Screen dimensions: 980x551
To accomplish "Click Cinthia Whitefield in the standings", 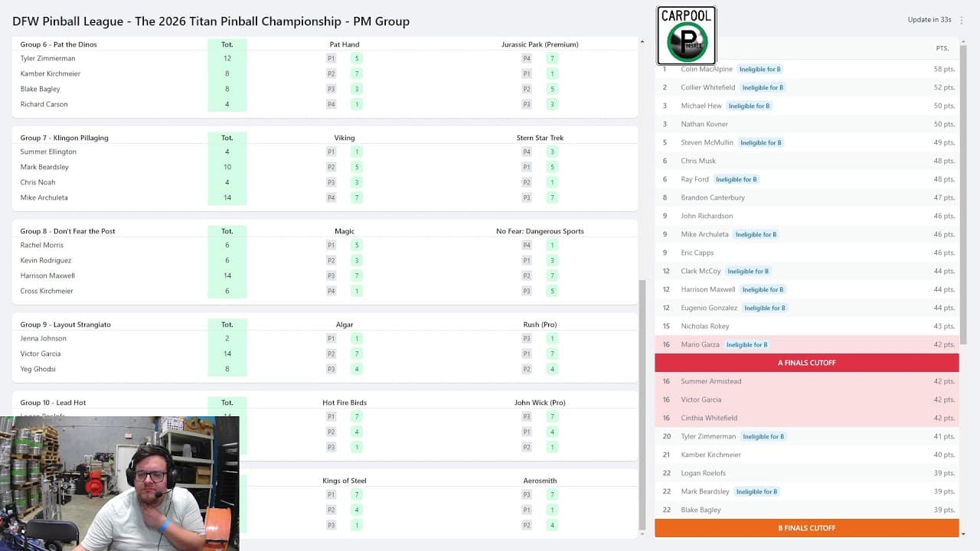I will coord(709,418).
